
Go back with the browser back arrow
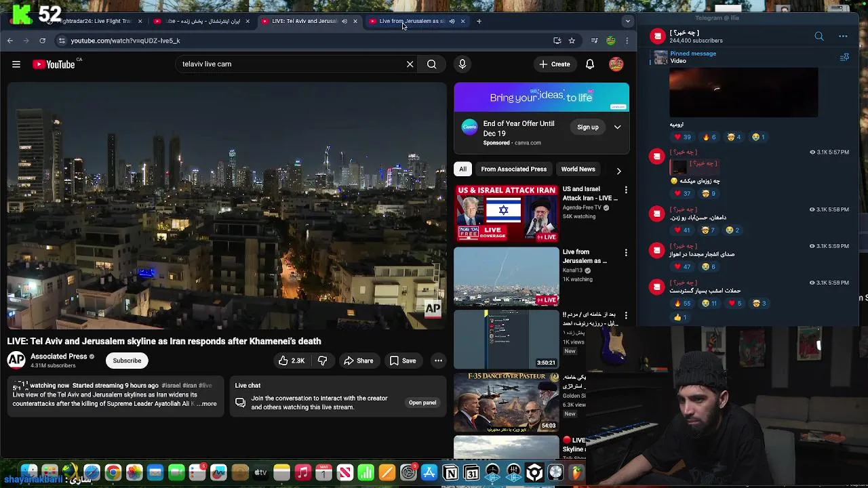pos(10,41)
